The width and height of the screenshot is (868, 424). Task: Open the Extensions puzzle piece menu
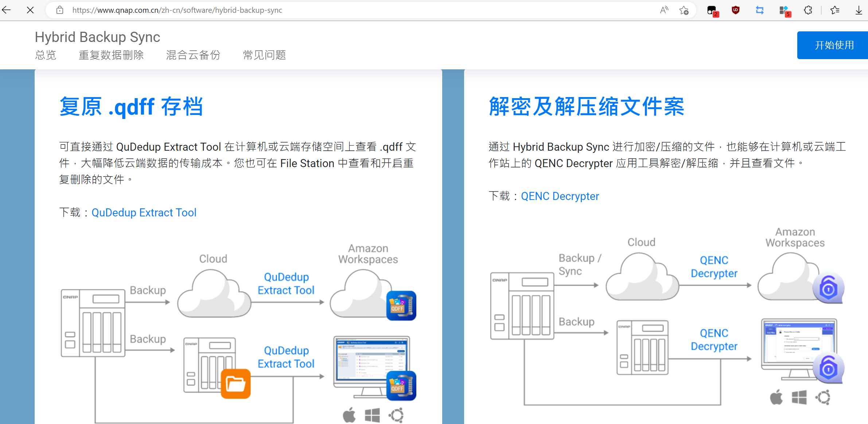pyautogui.click(x=808, y=10)
